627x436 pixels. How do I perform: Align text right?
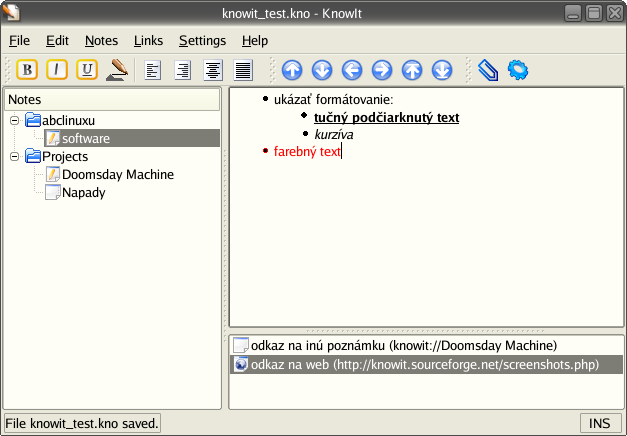[183, 70]
